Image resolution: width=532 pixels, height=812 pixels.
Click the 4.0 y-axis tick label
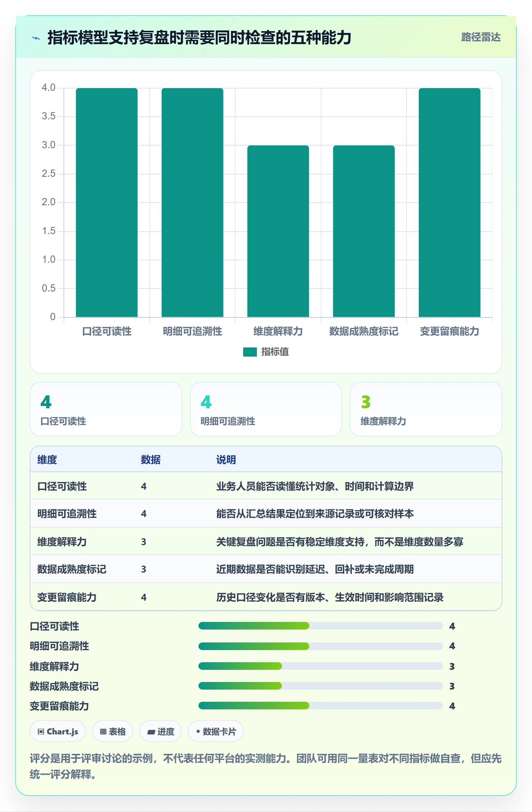pos(49,88)
